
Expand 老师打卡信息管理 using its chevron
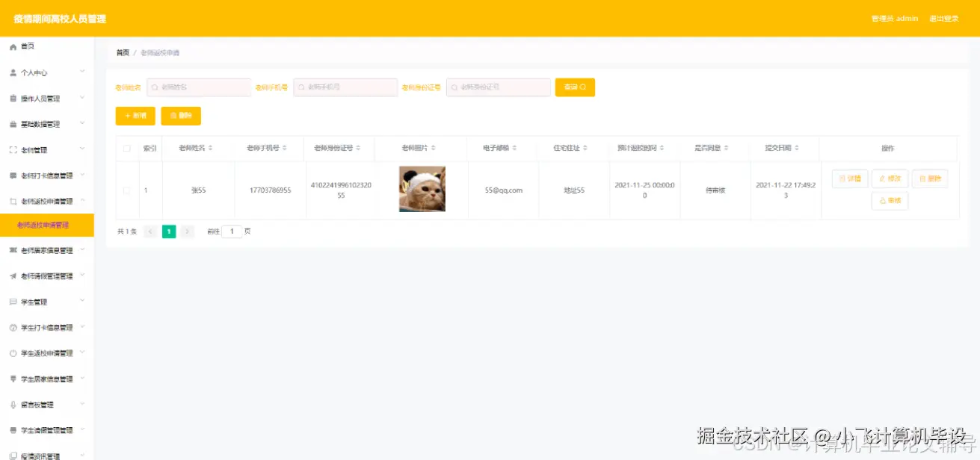(82, 175)
